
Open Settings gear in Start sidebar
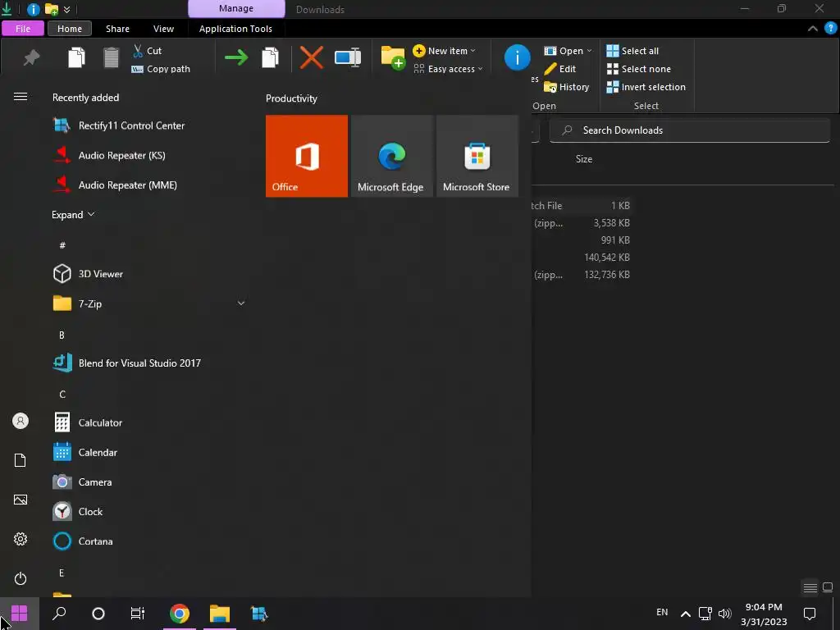pyautogui.click(x=21, y=539)
